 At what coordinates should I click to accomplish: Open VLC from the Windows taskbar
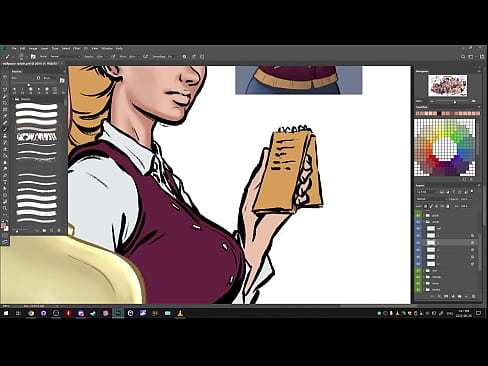(x=180, y=313)
